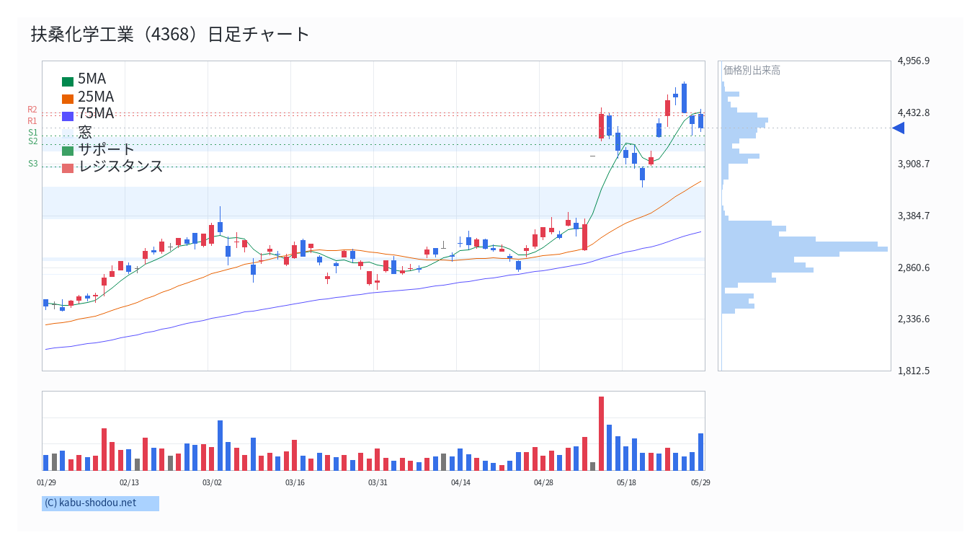Click the サポート legend label

(x=106, y=149)
